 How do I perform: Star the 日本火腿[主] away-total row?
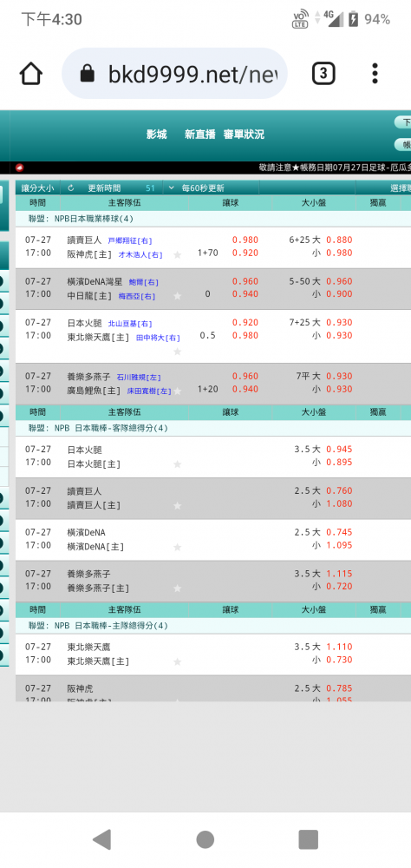177,464
